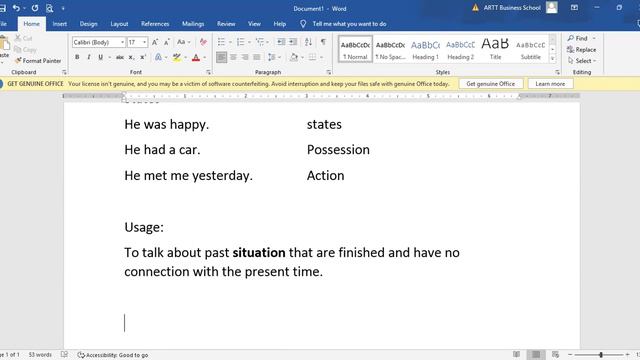Screen dimensions: 640x360
Task: Open the Paragraph dialog launcher
Action: (329, 72)
